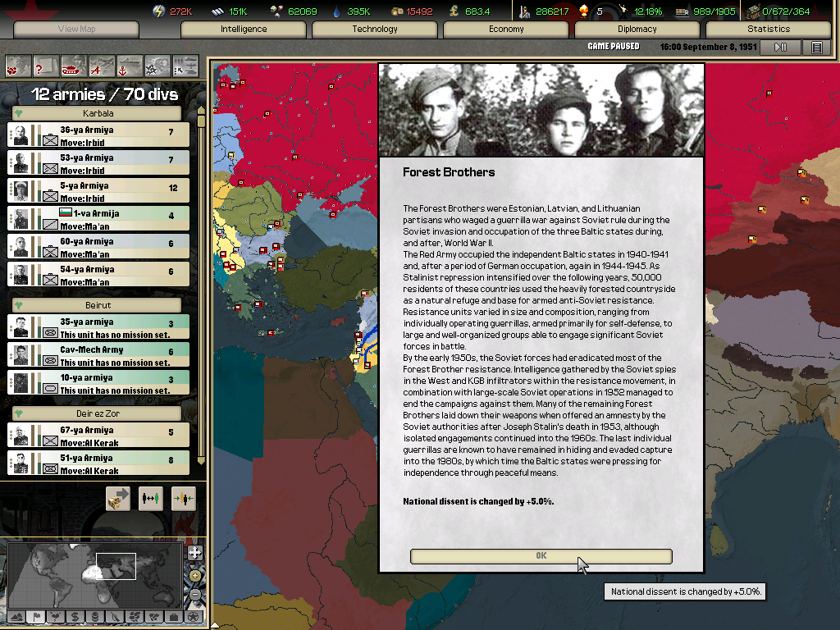Open the Technology tab
This screenshot has width=840, height=630.
375,30
